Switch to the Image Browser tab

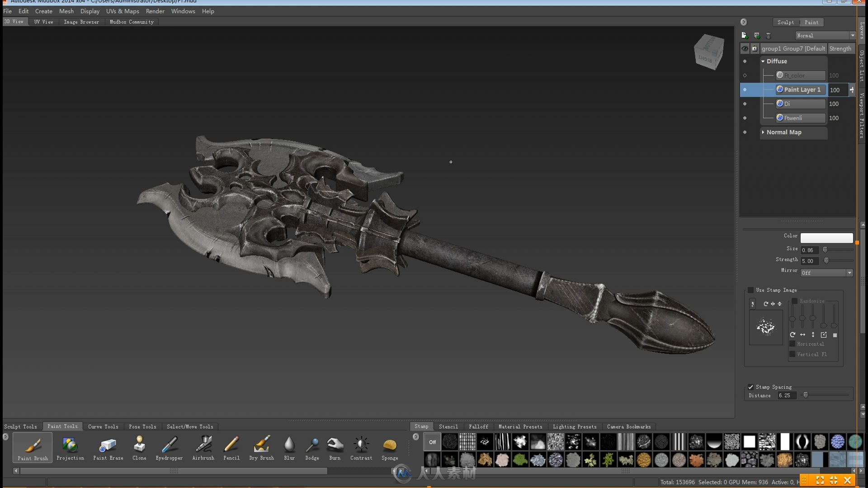coord(81,22)
